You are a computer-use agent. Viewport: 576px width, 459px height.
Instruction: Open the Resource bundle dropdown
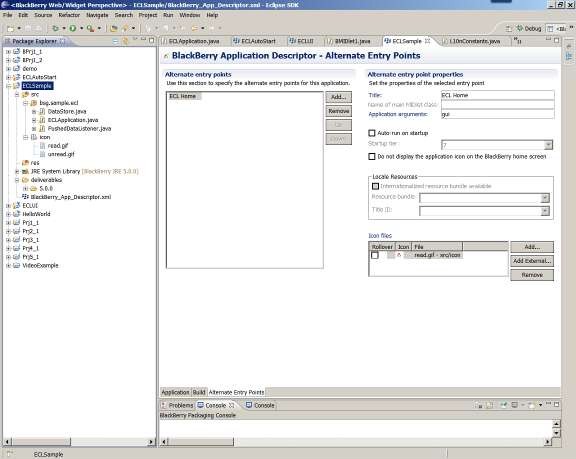(545, 198)
